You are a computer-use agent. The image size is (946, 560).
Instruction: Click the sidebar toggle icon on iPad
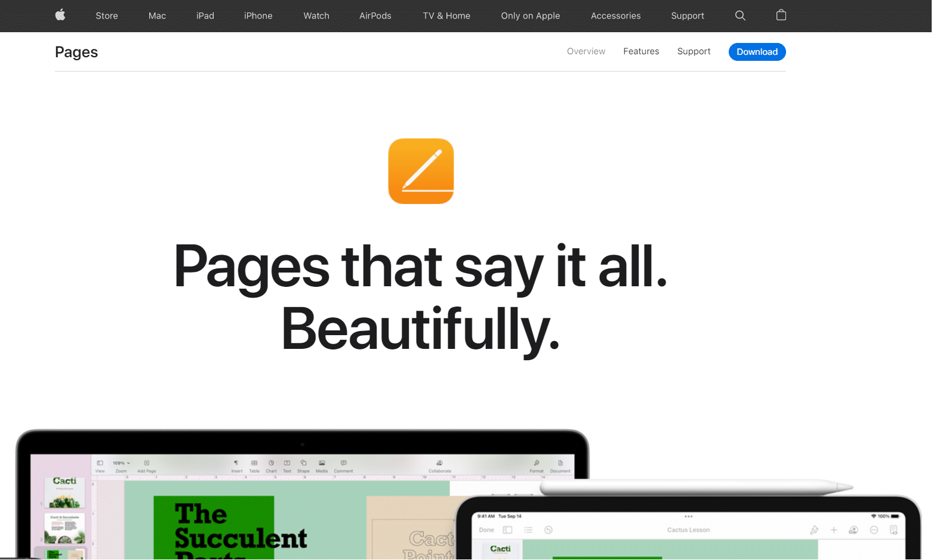[x=507, y=530]
